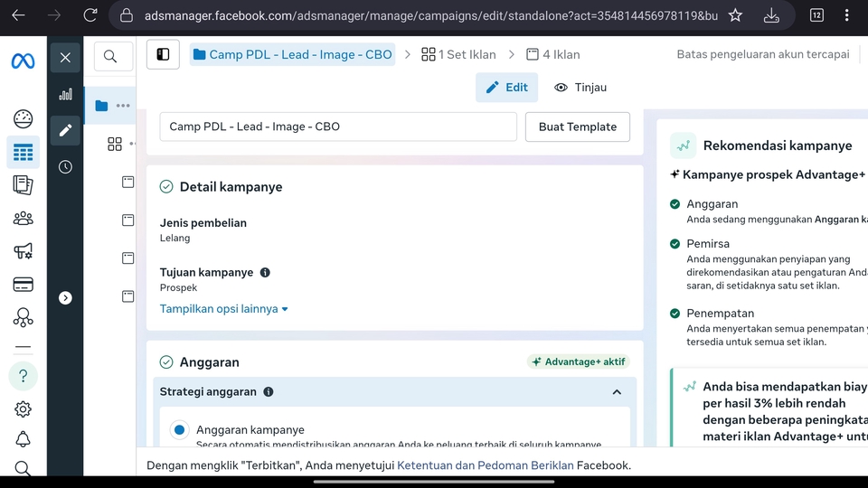Open the browser downloads icon

click(x=771, y=15)
